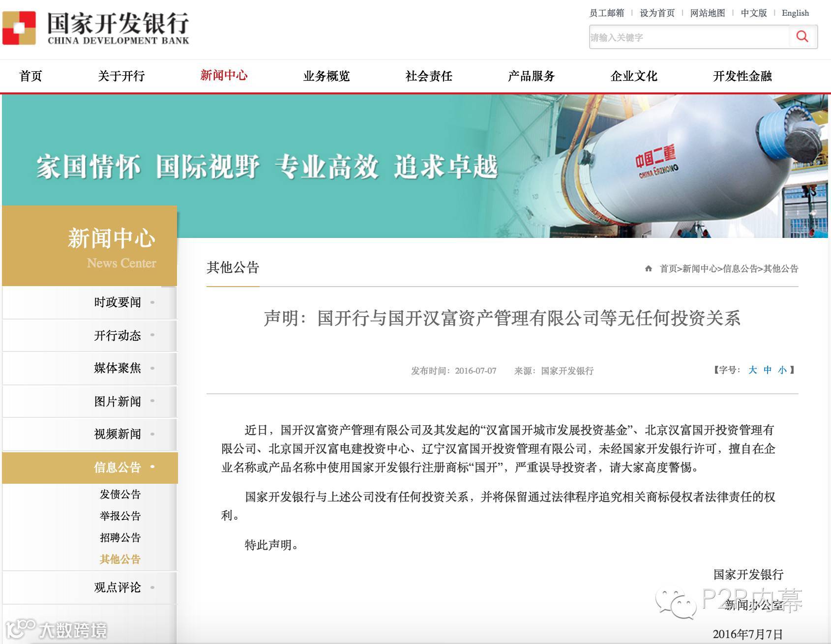This screenshot has height=644, width=831.
Task: Open 时政要闻 in the sidebar
Action: (89, 302)
